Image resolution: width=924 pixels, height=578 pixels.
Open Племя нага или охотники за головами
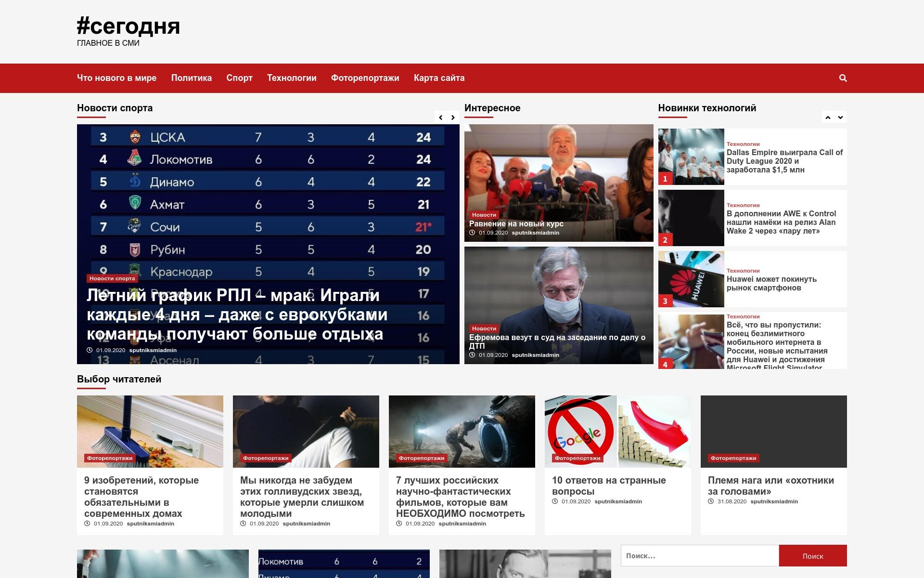(x=771, y=486)
